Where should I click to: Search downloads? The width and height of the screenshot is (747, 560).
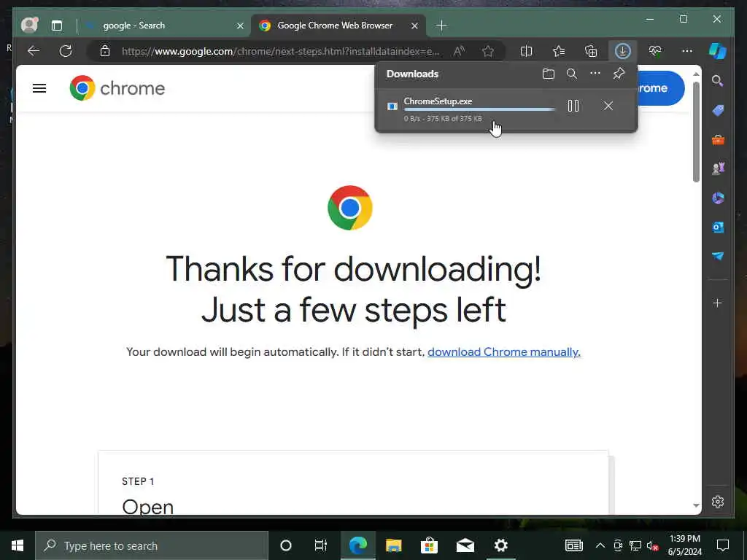(x=572, y=74)
